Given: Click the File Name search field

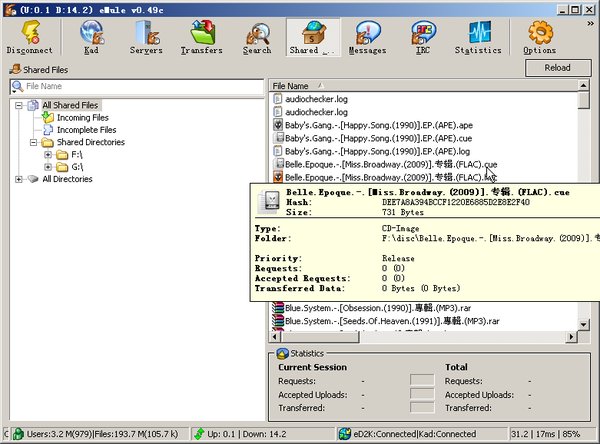Looking at the screenshot, I should click(143, 86).
